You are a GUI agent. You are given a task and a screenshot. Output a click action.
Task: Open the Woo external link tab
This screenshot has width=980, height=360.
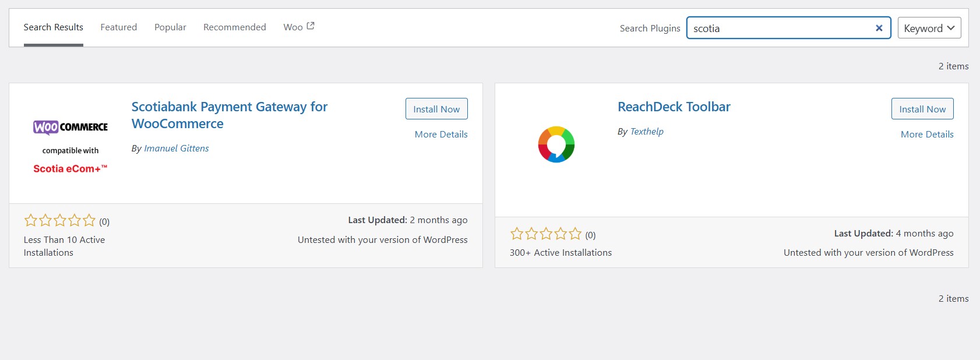pyautogui.click(x=299, y=27)
